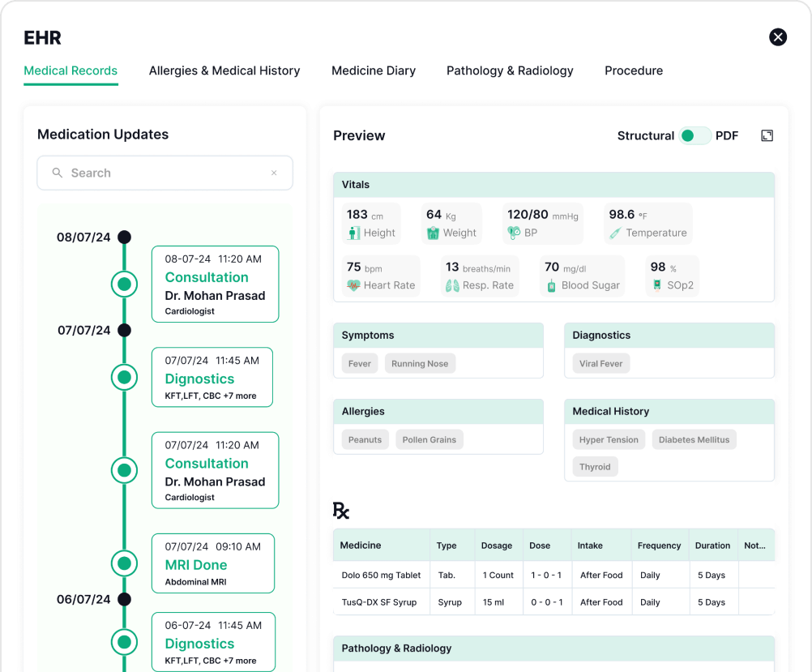Toggle the Structural/PDF view switch
The image size is (812, 672).
tap(694, 135)
